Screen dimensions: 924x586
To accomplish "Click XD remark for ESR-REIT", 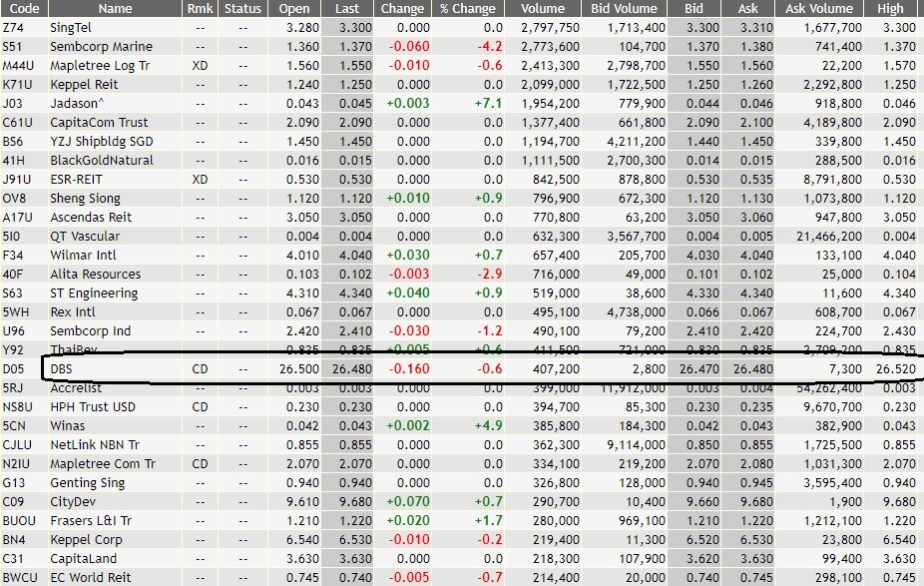I will point(200,180).
